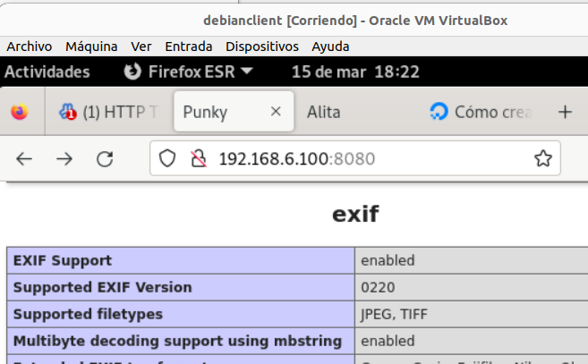Open the Dispositivos menu
Viewport: 588px width, 364px height.
pos(261,47)
